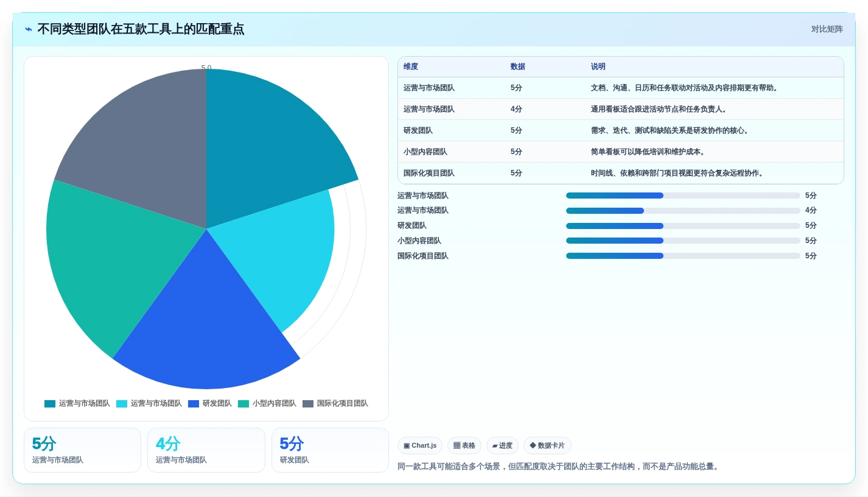Click the 进度 chip
The width and height of the screenshot is (868, 497).
(x=502, y=446)
